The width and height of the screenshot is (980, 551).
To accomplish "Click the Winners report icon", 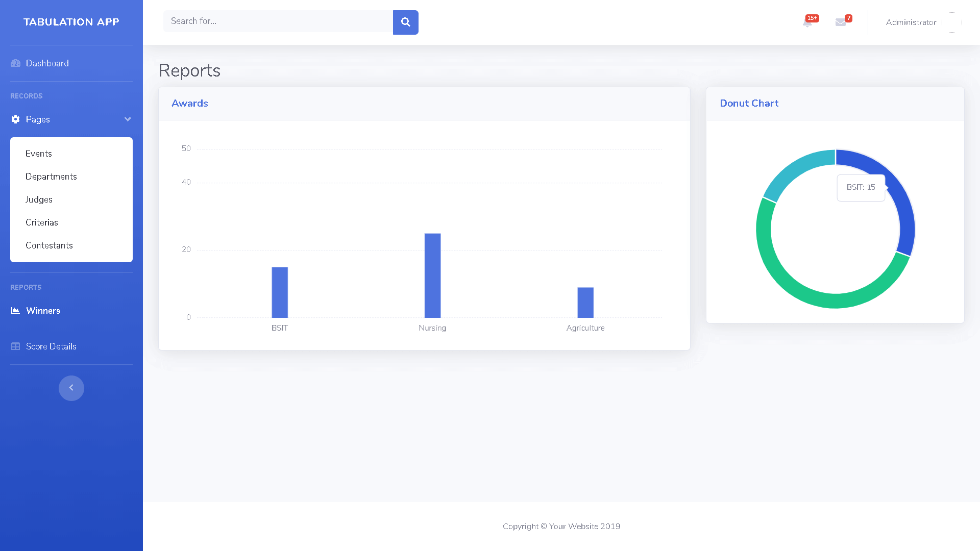I will tap(15, 310).
